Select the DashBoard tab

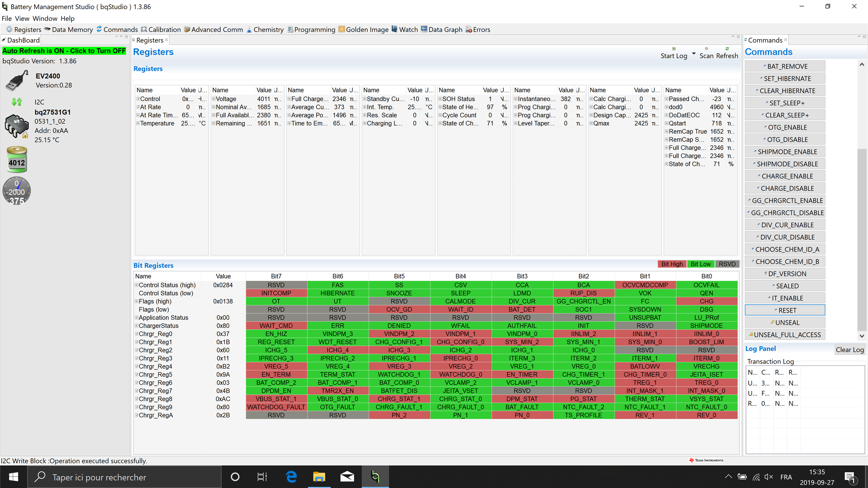(21, 40)
